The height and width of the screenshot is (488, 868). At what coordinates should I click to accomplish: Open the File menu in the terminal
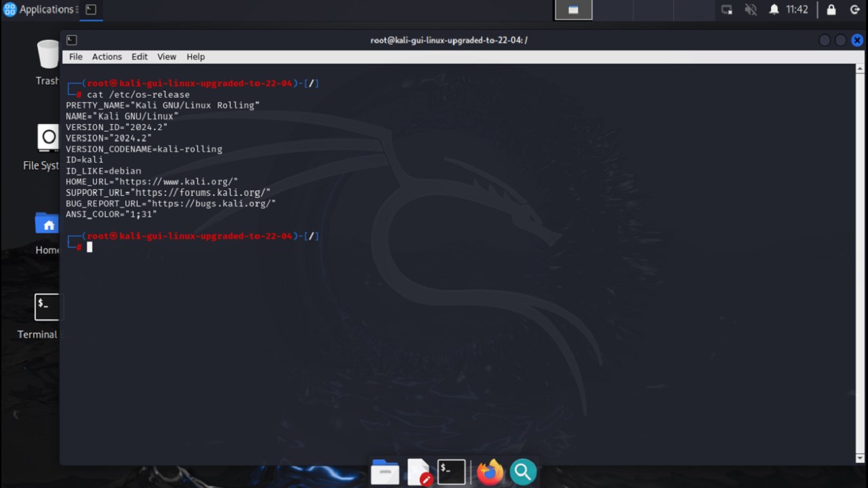(x=76, y=57)
